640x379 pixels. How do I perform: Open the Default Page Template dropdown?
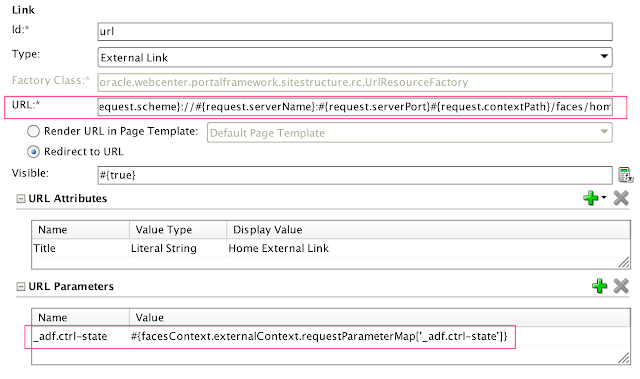click(x=410, y=133)
